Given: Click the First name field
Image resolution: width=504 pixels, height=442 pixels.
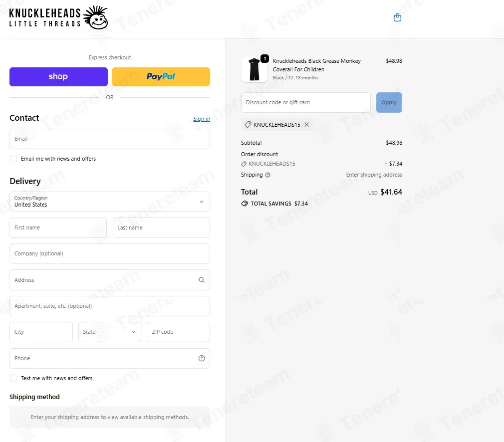Looking at the screenshot, I should coord(58,227).
